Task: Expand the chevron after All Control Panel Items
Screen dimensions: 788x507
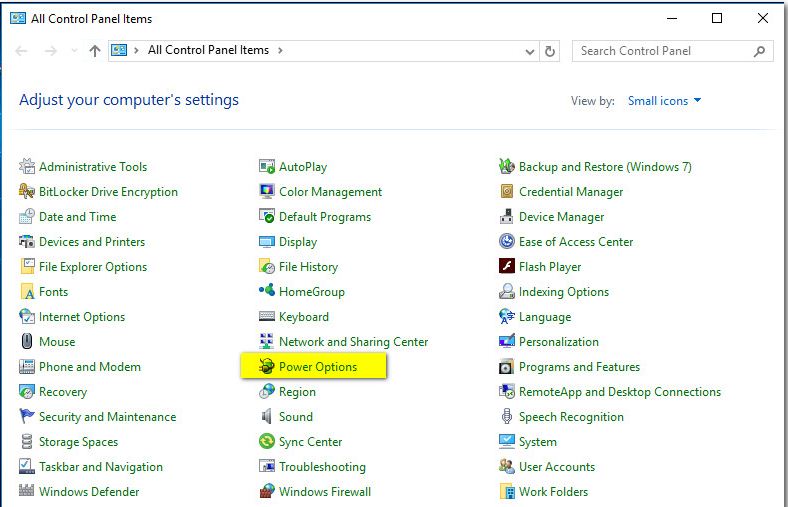Action: click(x=280, y=50)
